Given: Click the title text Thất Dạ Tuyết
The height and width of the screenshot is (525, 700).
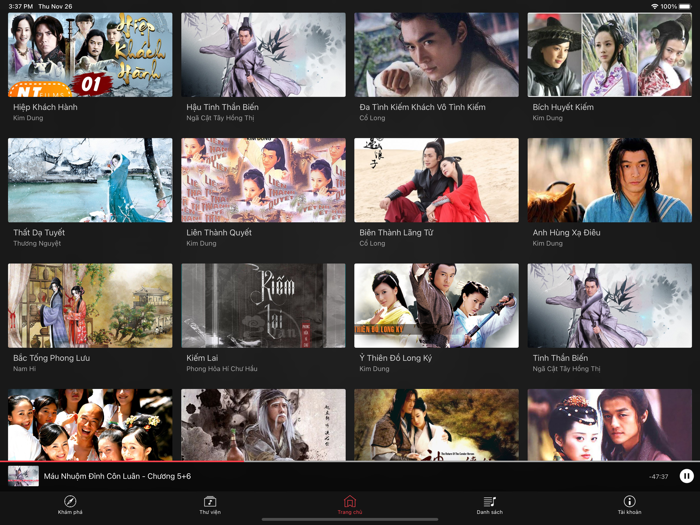Looking at the screenshot, I should pyautogui.click(x=39, y=233).
